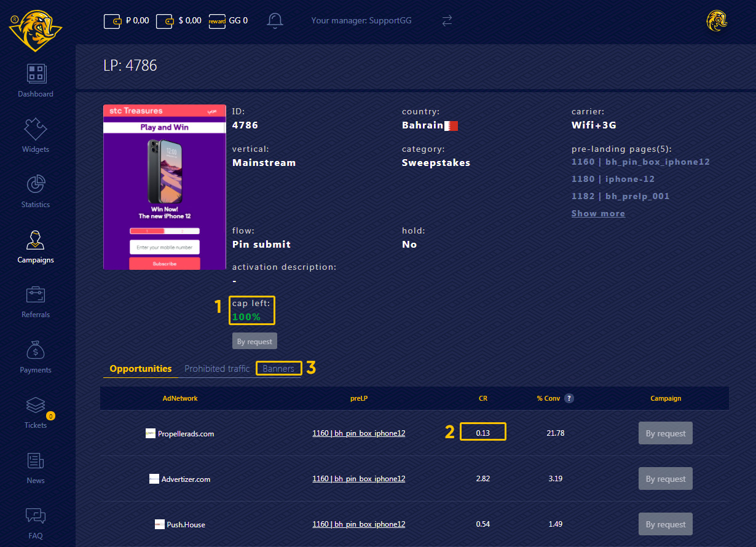Open the notifications bell
Image resolution: width=756 pixels, height=547 pixels.
[275, 20]
